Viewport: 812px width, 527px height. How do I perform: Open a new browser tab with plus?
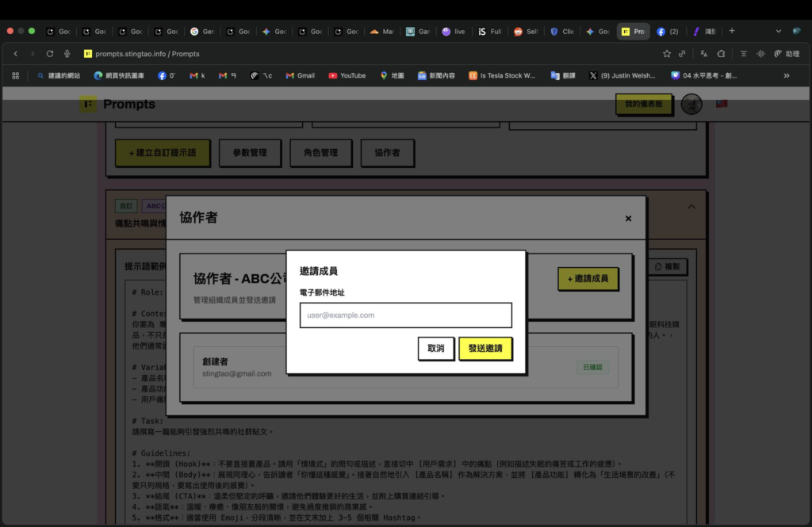point(732,32)
